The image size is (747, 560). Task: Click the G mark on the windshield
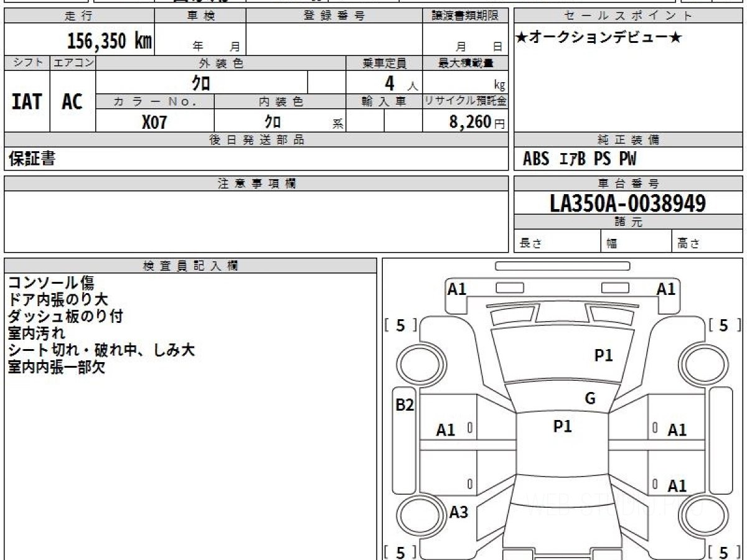(x=590, y=399)
